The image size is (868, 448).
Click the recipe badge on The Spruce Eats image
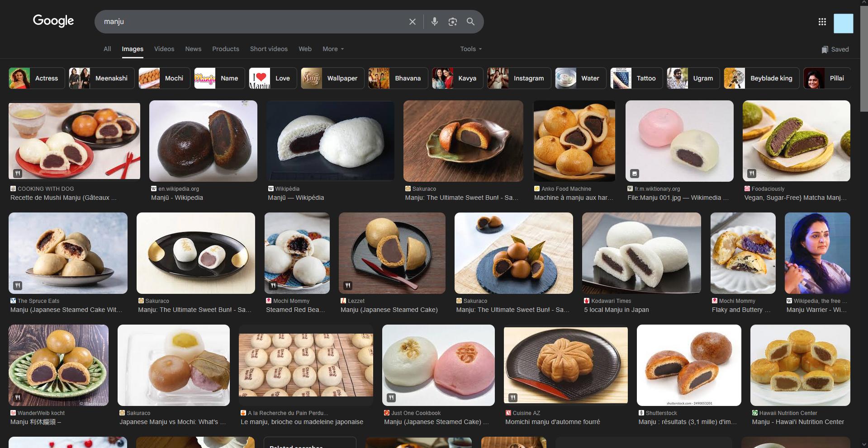tap(17, 285)
